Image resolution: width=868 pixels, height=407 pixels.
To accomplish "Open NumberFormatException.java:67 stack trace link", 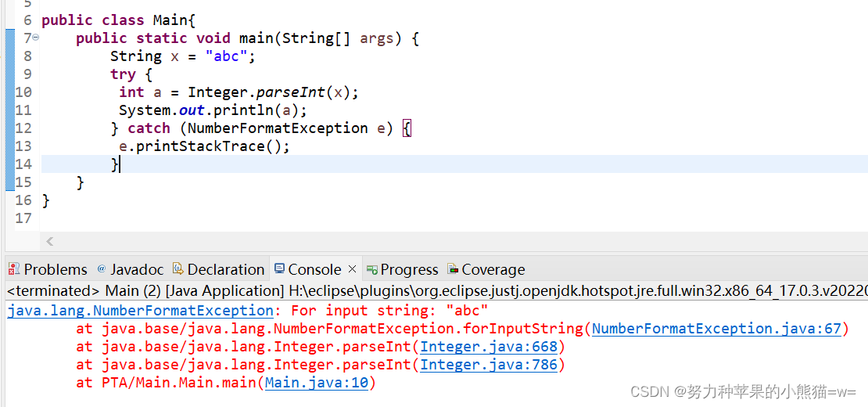I will [x=716, y=329].
